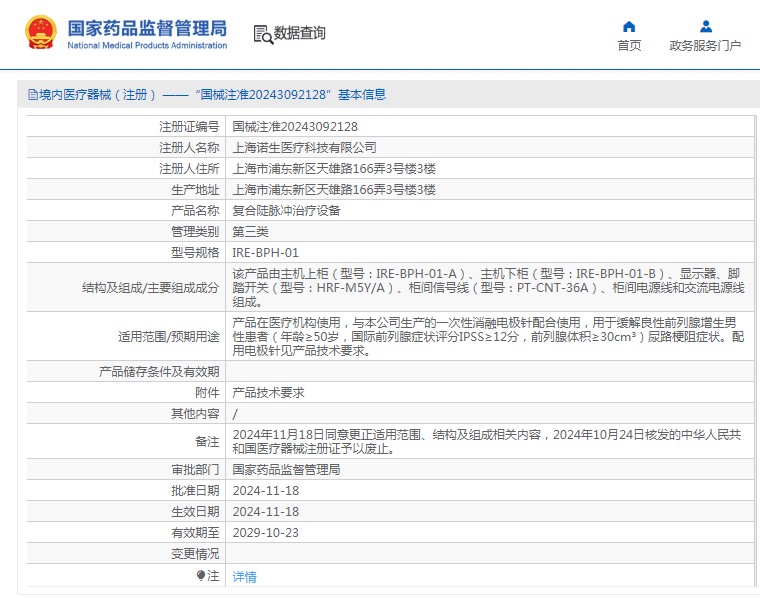Click the bulb icon beside 注 label
The image size is (760, 598).
pos(201,576)
